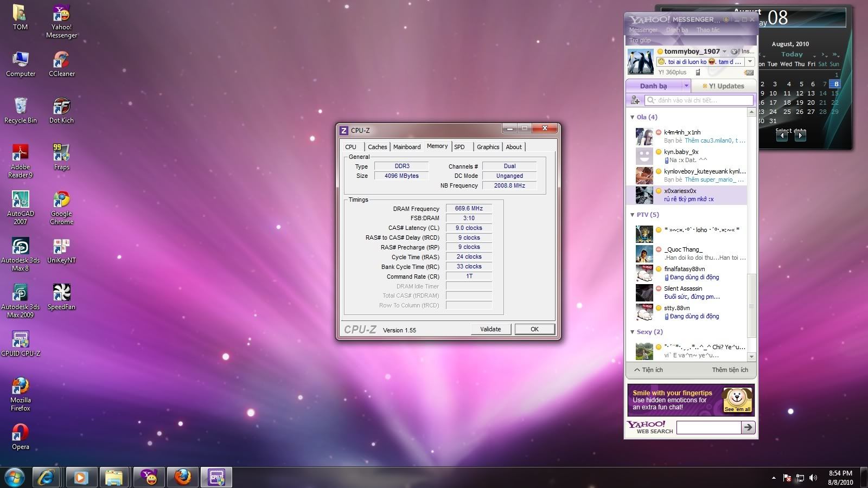
Task: Click the mobile phone icon beside Y! 360plus
Action: [x=698, y=72]
